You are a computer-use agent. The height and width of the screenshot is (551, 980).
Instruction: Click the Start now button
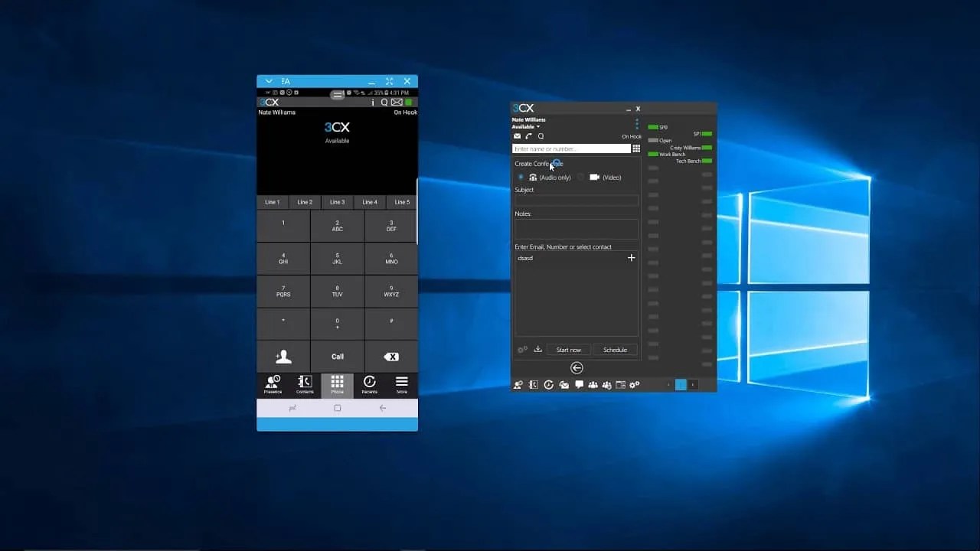point(569,350)
